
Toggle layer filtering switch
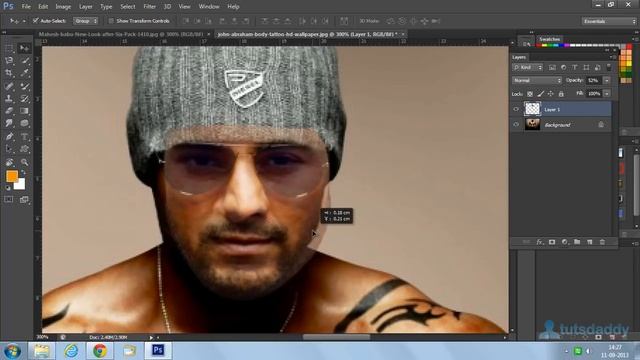pos(609,67)
